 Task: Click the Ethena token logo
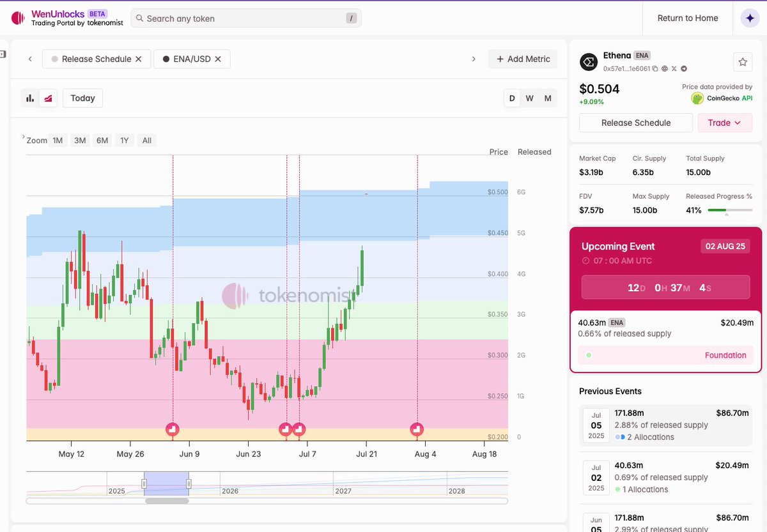589,62
